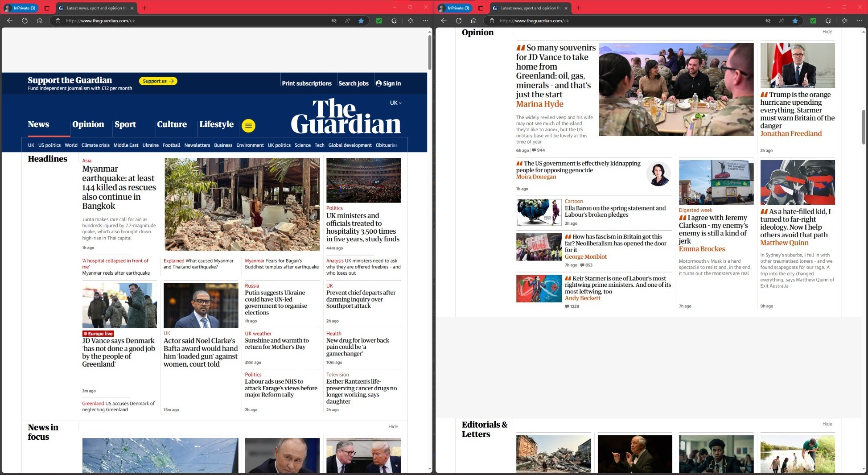Screen dimensions: 868x475
Task: Click the site lock icon in right window
Action: [492, 21]
